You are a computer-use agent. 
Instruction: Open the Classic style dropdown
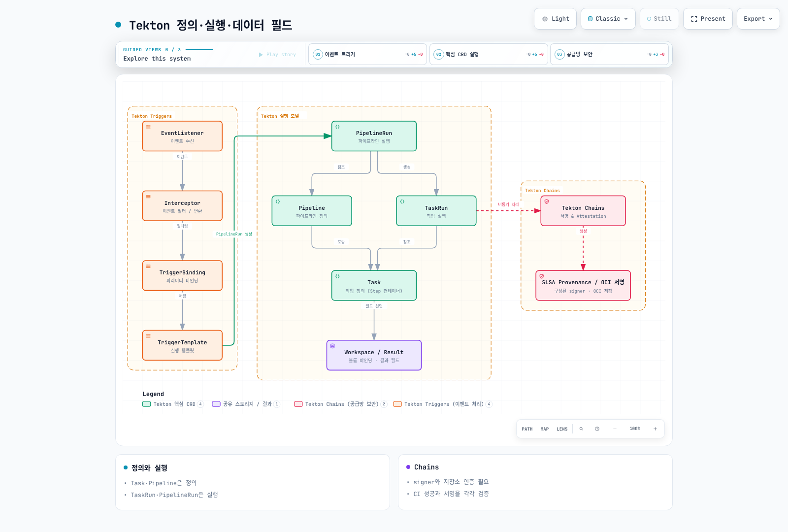(608, 19)
